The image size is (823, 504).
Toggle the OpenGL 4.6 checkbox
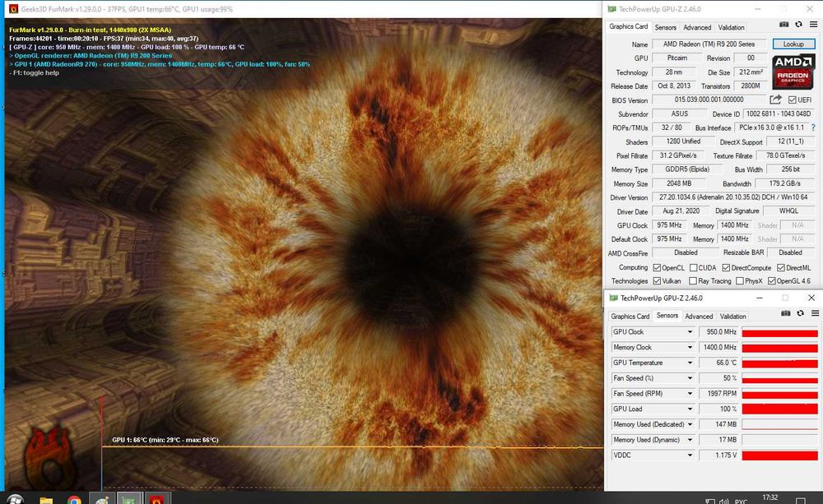click(772, 280)
